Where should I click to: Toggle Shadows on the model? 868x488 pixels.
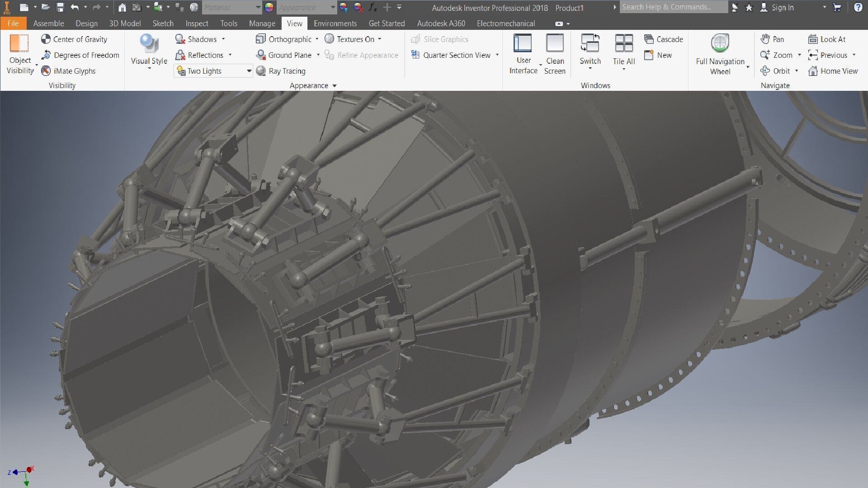(196, 39)
